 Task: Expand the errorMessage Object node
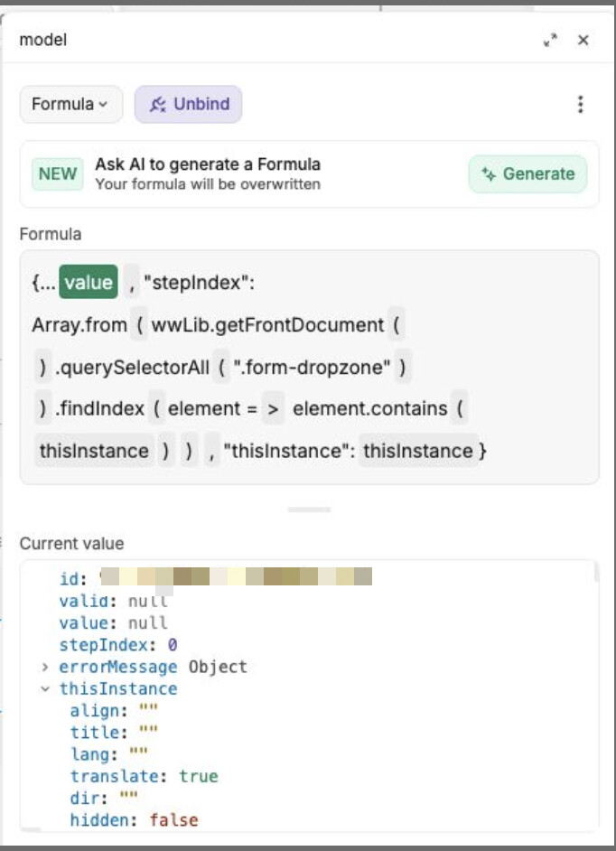(x=45, y=668)
